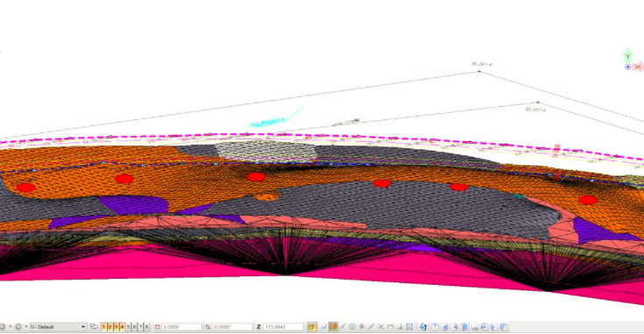Image resolution: width=644 pixels, height=334 pixels.
Task: Toggle the highlighted snap mode icon
Action: (333, 327)
